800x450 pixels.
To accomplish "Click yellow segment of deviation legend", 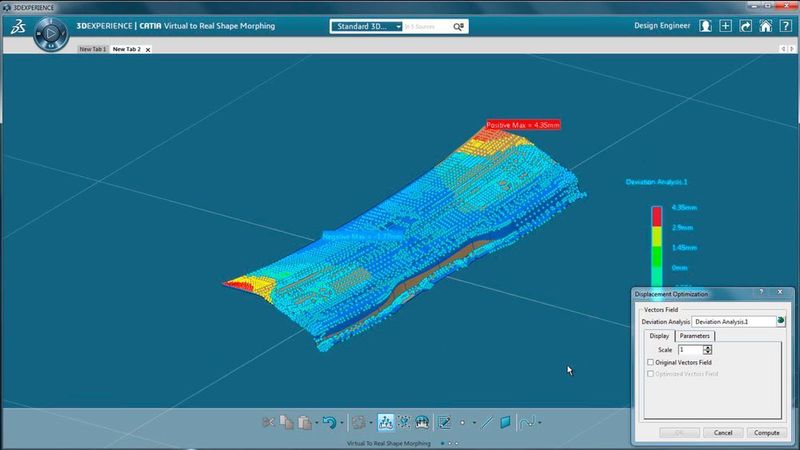I will tap(657, 236).
